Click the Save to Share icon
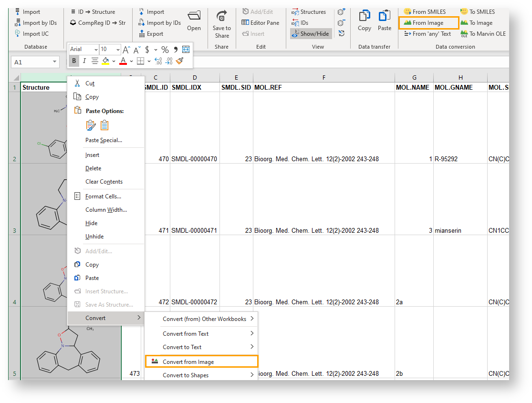Viewport: 532px width, 403px height. (221, 23)
